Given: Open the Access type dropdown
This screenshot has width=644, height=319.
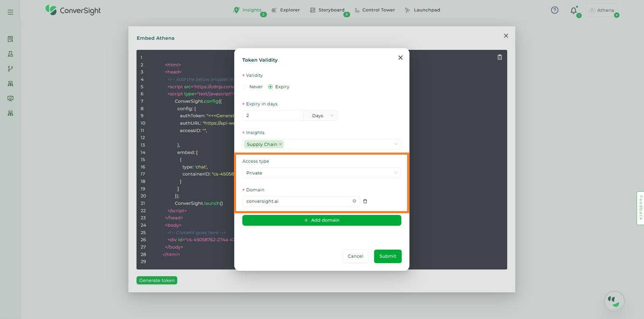Looking at the screenshot, I should (321, 173).
